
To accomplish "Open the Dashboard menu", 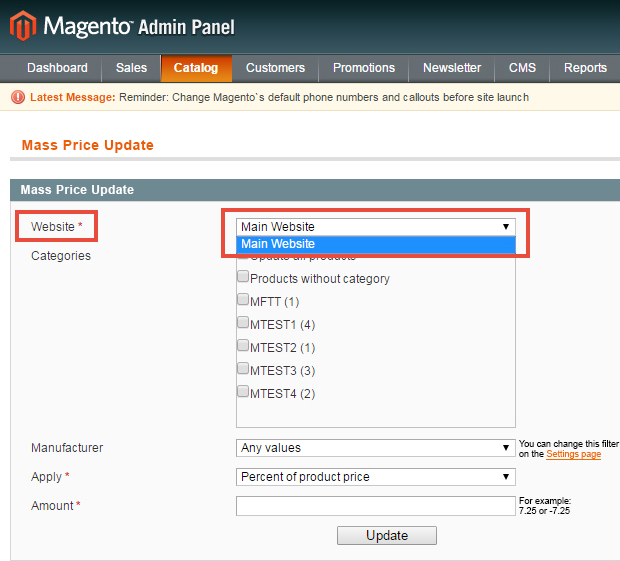I will 57,68.
